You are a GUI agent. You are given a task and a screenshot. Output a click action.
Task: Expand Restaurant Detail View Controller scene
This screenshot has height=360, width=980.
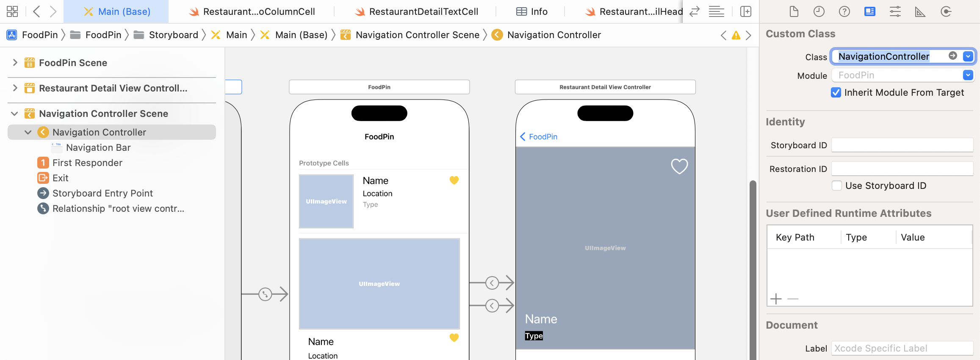pyautogui.click(x=15, y=88)
